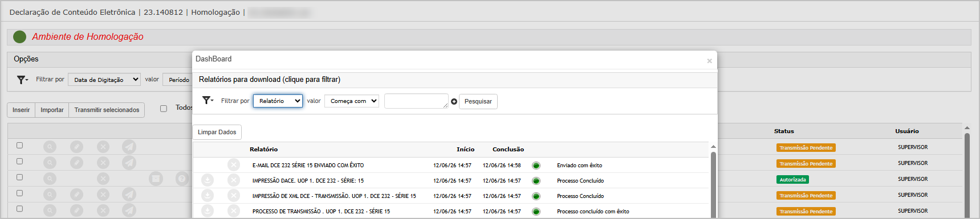Open the Relatório filter dropdown
The width and height of the screenshot is (980, 219).
pos(278,101)
